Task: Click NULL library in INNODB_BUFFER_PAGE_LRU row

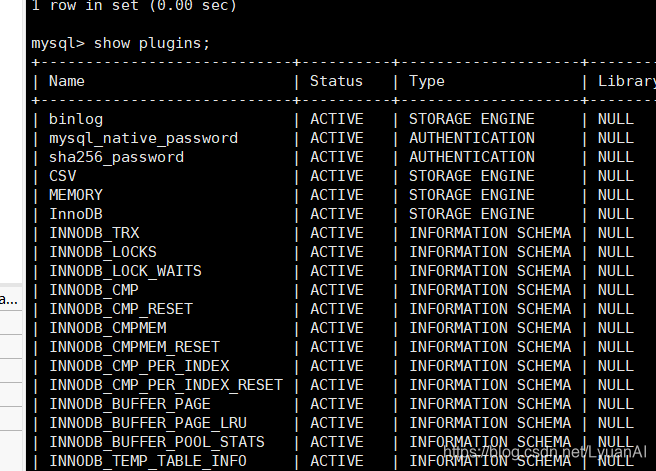Action: (x=616, y=423)
